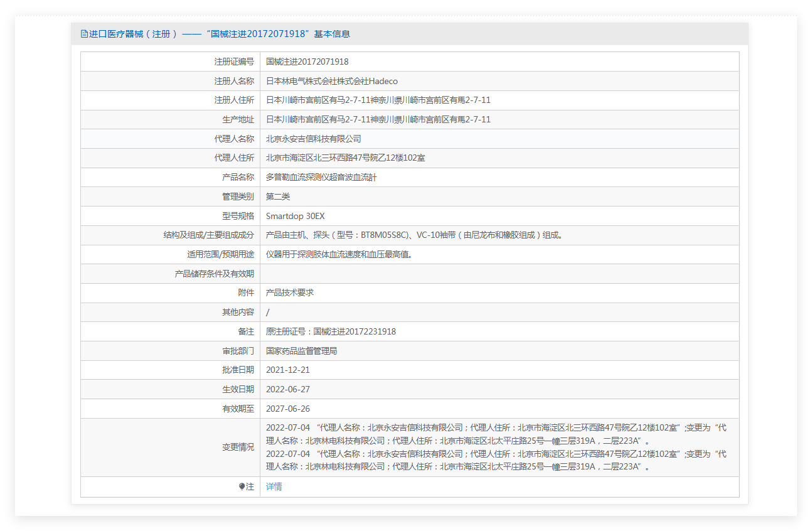Select the intended use text 仪器用于探测肢体血流速度和血压最高值
This screenshot has width=812, height=531.
click(339, 254)
